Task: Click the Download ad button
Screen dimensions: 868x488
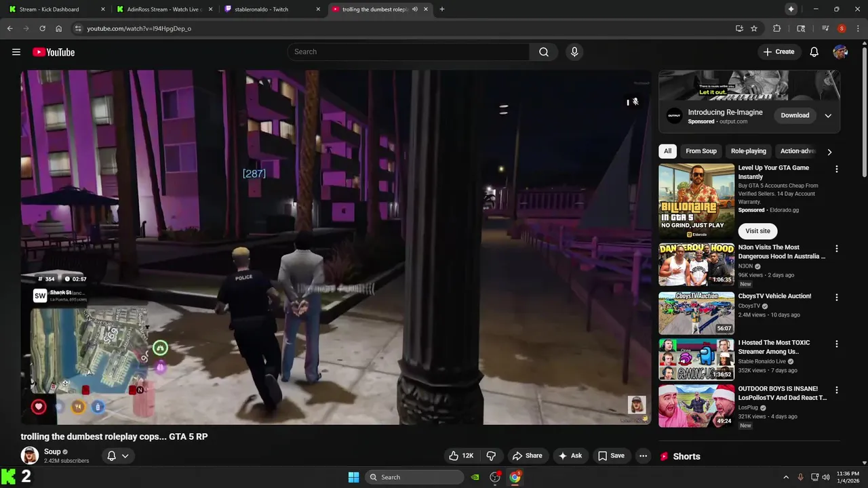Action: pos(795,115)
